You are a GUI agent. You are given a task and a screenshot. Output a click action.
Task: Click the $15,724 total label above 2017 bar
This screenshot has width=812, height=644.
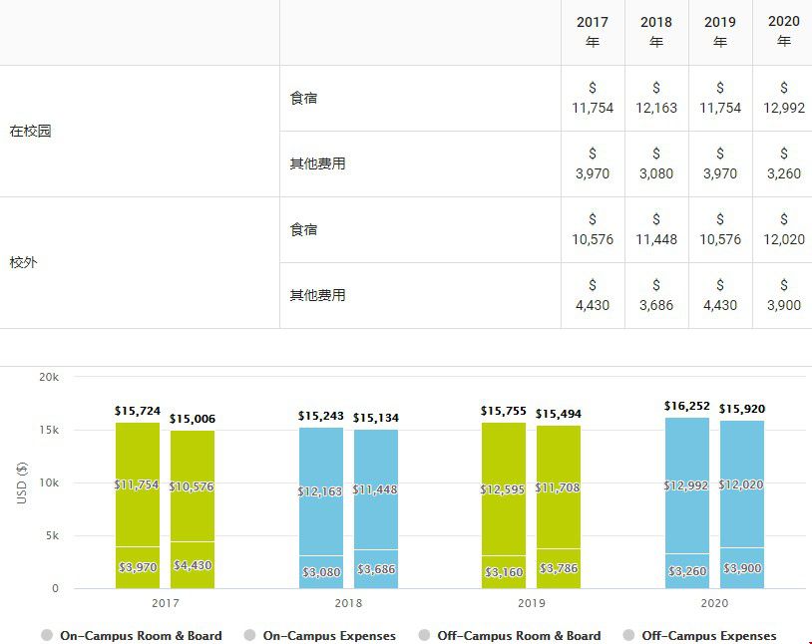pos(138,411)
